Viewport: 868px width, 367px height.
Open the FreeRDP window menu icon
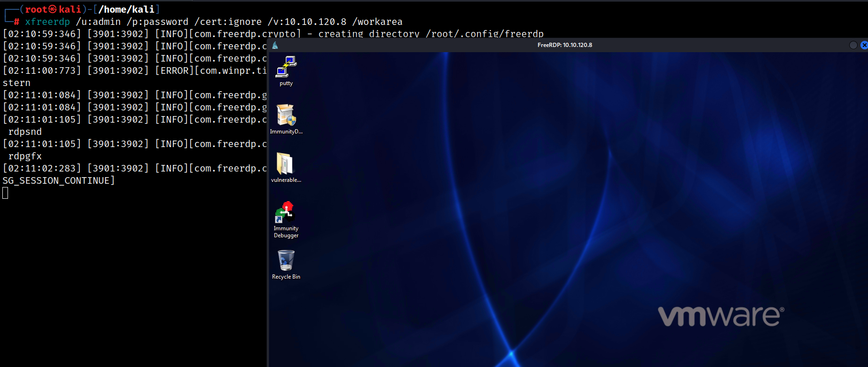[275, 45]
